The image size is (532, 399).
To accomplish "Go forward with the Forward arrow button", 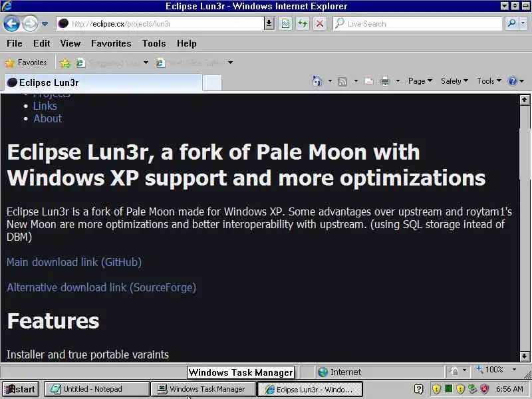I will pyautogui.click(x=30, y=24).
